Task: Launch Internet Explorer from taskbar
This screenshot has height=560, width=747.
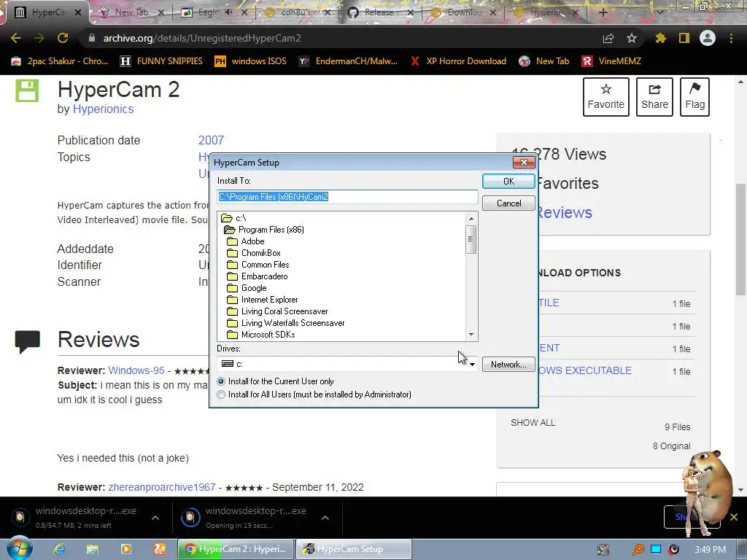Action: coord(59,549)
